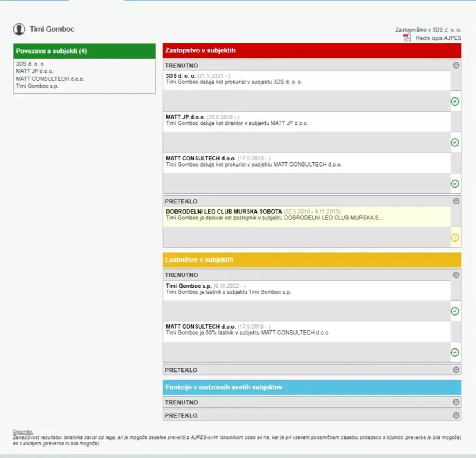The height and width of the screenshot is (458, 476).
Task: Click green check icon for MATT CONSULTECH prokurist entry
Action: click(x=455, y=184)
